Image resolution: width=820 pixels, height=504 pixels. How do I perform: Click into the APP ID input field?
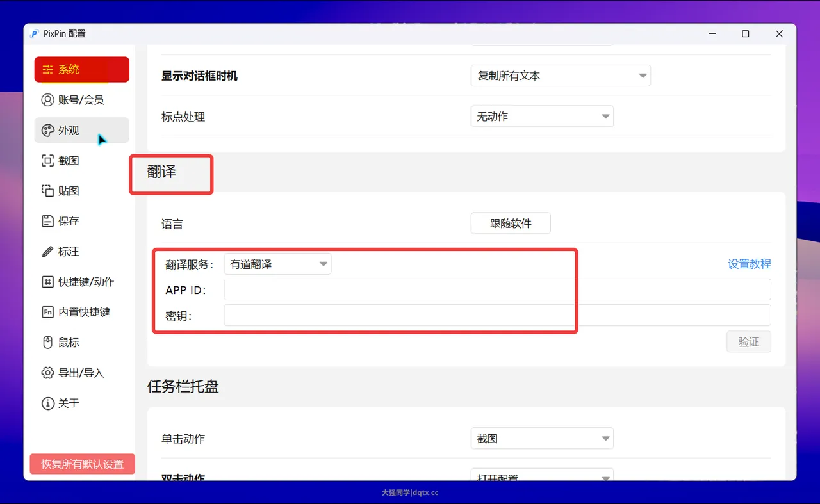pyautogui.click(x=496, y=290)
